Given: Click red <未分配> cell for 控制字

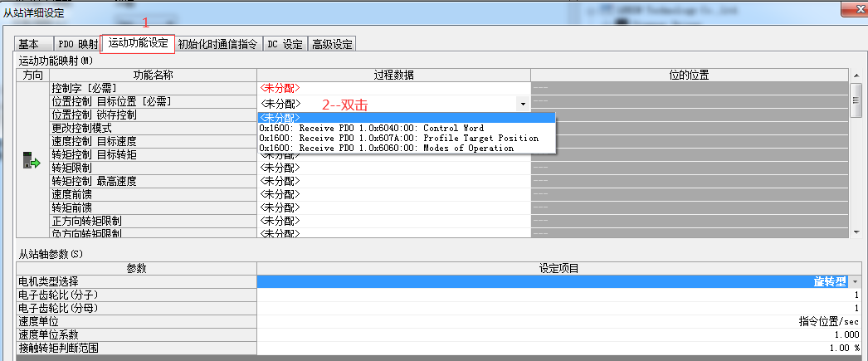Looking at the screenshot, I should [393, 88].
